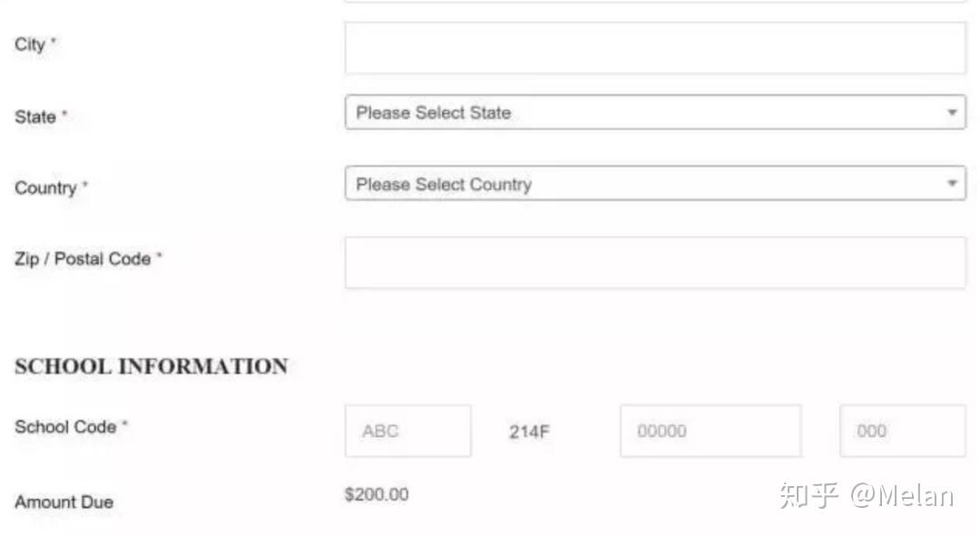Screen dimensions: 980x536
Task: Click the SCHOOL INFORMATION section heading
Action: pos(151,367)
